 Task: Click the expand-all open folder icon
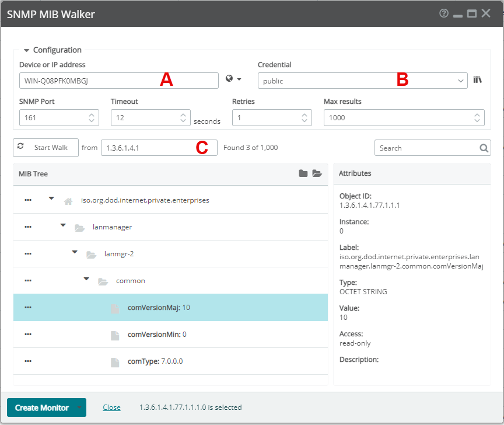(318, 173)
